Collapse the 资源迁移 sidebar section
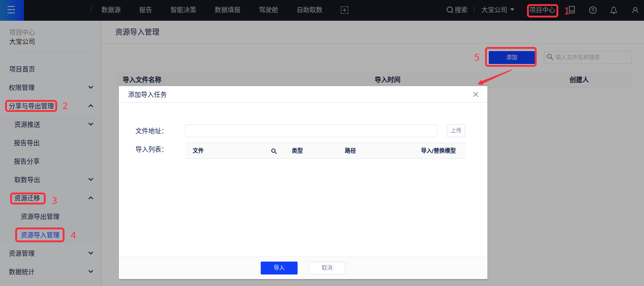 91,198
